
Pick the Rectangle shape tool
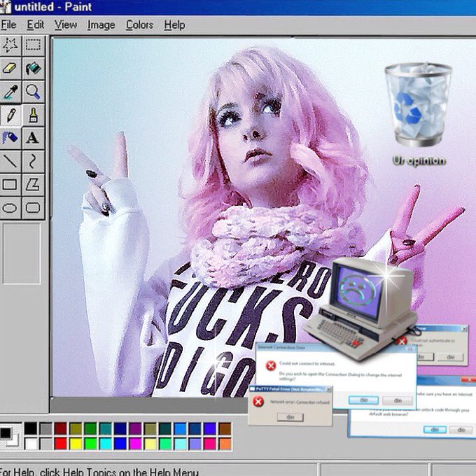tap(10, 184)
